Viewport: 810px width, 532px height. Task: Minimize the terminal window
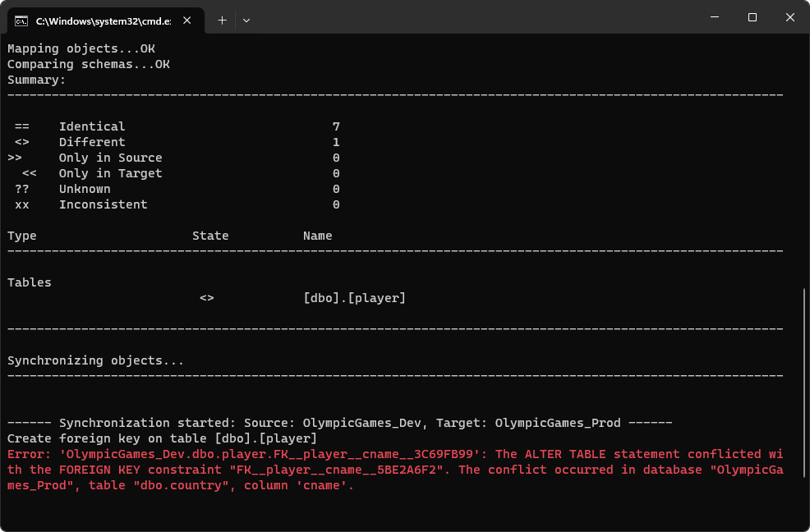(x=715, y=17)
